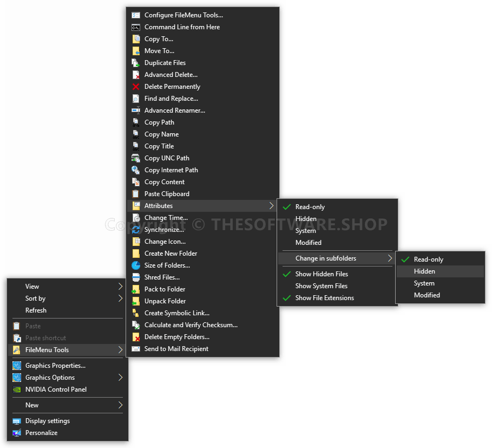Toggle Modified in Change in subfolders submenu
The height and width of the screenshot is (448, 492).
(440, 295)
